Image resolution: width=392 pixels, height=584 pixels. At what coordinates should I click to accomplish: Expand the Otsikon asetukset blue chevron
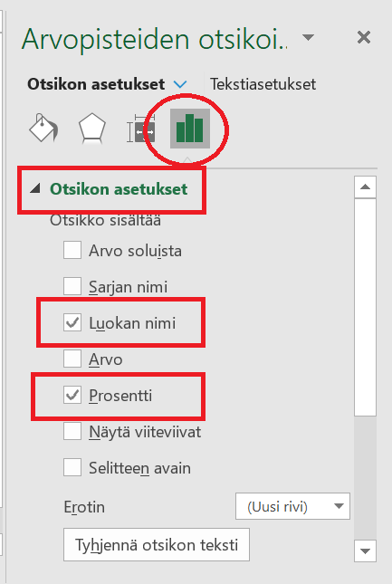pos(180,84)
